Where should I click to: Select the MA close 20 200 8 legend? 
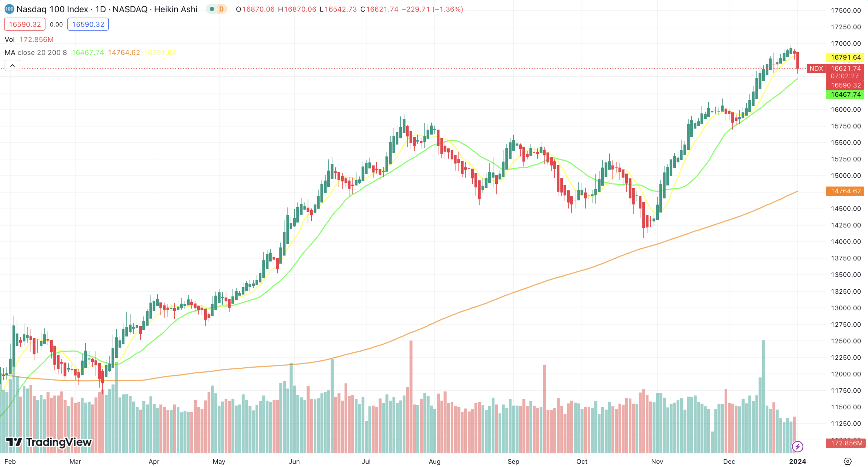pyautogui.click(x=36, y=53)
